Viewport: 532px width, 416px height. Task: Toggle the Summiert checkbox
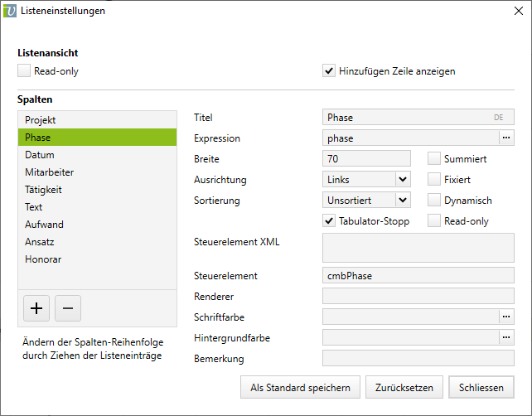pos(434,158)
